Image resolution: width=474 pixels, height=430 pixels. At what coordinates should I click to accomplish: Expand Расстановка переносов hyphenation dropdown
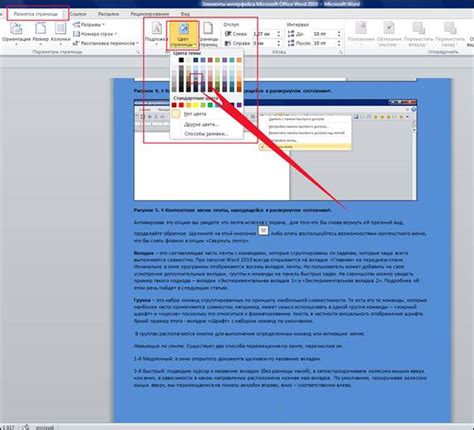click(x=106, y=43)
